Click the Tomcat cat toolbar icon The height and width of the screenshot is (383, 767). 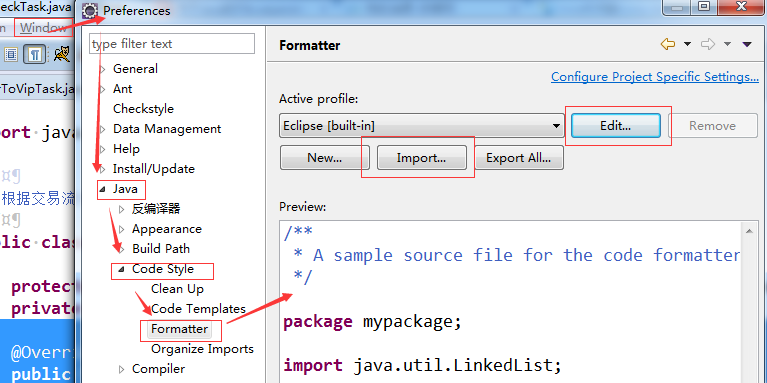pos(62,54)
